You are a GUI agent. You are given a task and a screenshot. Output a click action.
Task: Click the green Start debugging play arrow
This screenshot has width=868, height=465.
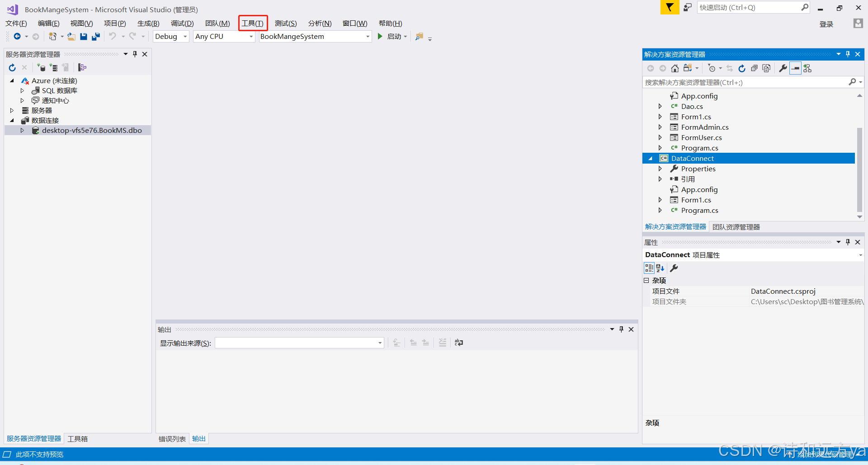pyautogui.click(x=380, y=36)
